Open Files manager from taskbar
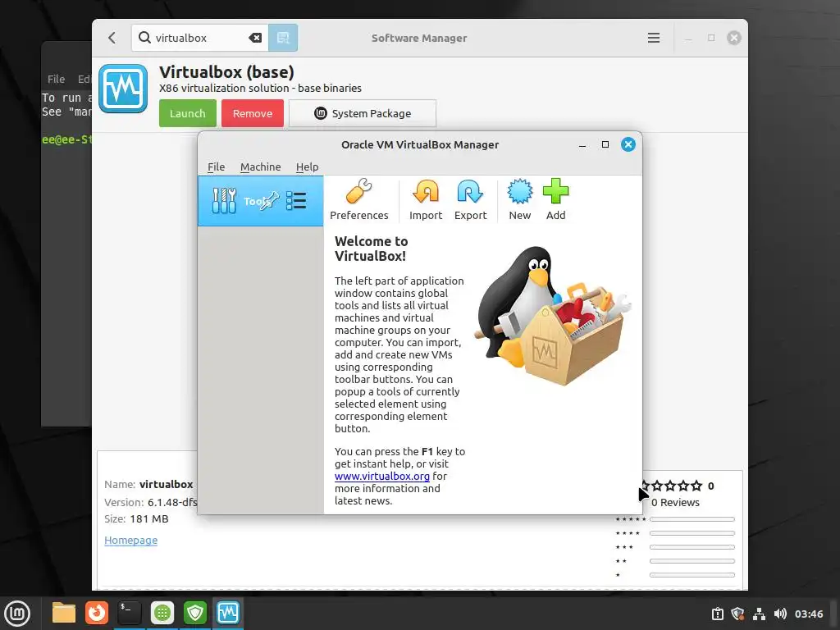The width and height of the screenshot is (840, 630). pyautogui.click(x=64, y=613)
